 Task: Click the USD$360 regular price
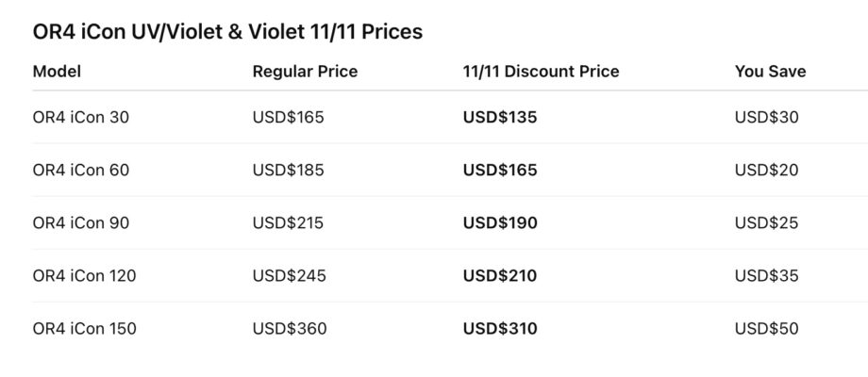click(288, 329)
